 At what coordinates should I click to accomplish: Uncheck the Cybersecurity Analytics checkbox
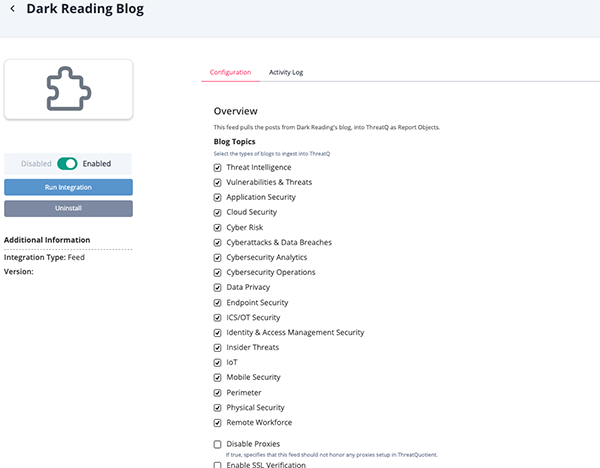(217, 258)
